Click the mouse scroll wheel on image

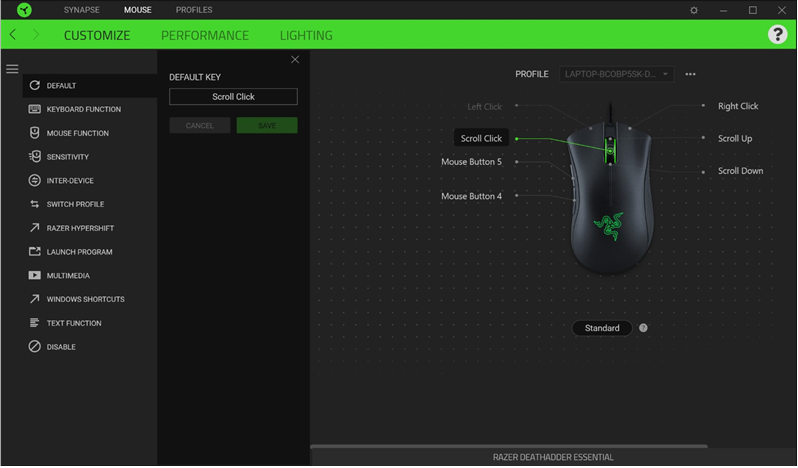click(610, 151)
